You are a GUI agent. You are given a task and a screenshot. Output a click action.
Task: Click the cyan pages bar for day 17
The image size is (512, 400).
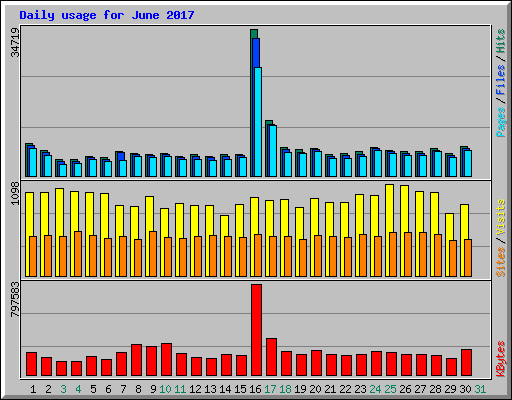[273, 151]
